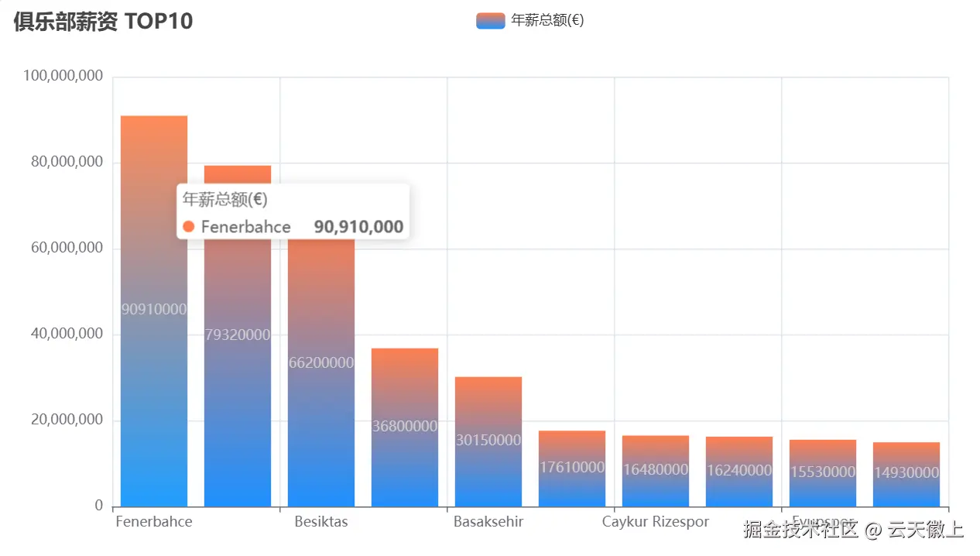Image resolution: width=980 pixels, height=556 pixels.
Task: Click the Basaksehir x-axis label
Action: 488,522
